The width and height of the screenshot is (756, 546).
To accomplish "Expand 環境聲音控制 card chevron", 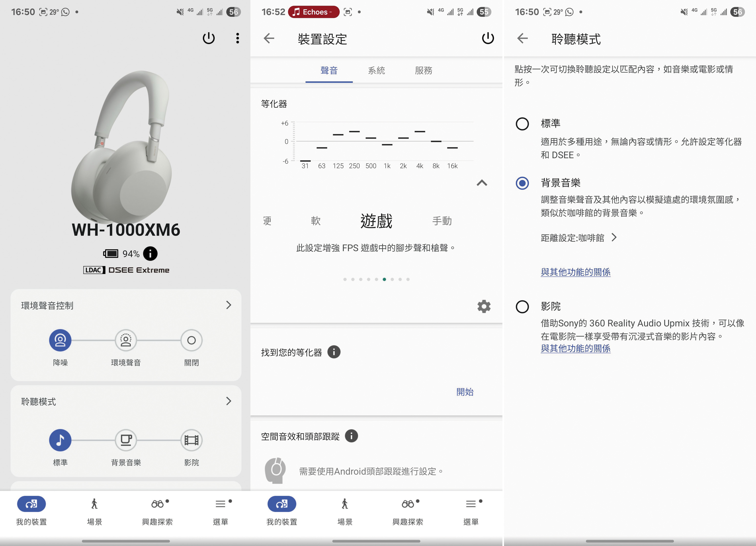I will (229, 305).
